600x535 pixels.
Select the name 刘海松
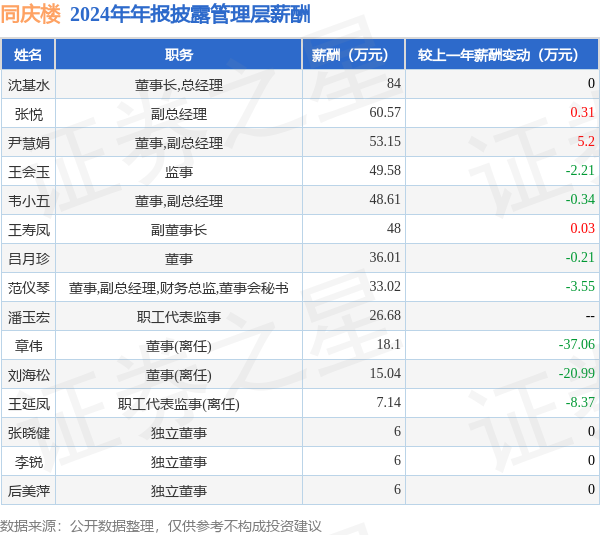tap(29, 375)
